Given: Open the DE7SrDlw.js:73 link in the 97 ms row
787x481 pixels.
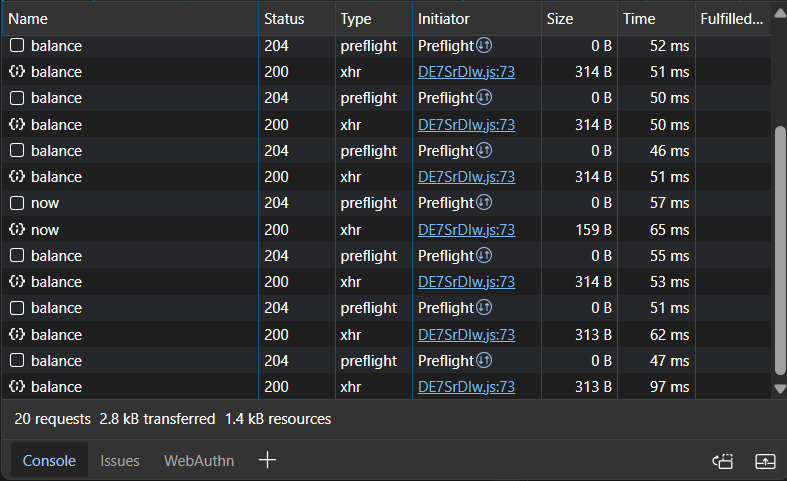Looking at the screenshot, I should [466, 387].
